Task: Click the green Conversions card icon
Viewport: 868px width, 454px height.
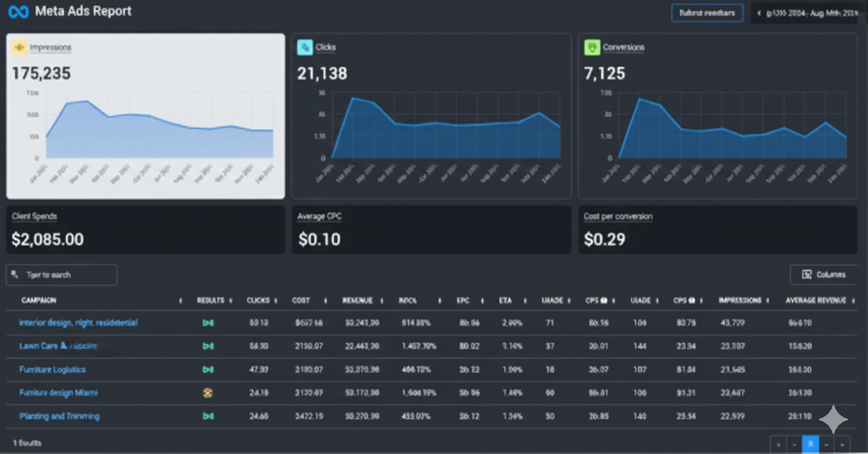Action: coord(592,47)
